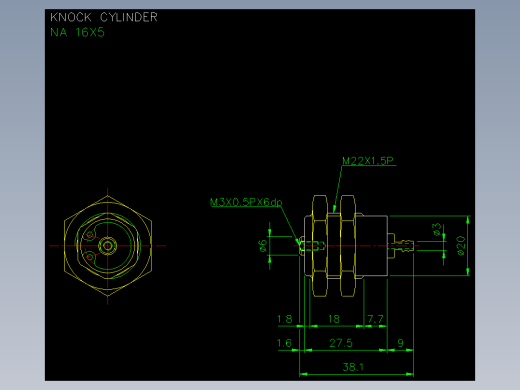Viewport: 520px width, 390px height.
Task: Click the ø3 diameter dimension
Action: pos(437,229)
